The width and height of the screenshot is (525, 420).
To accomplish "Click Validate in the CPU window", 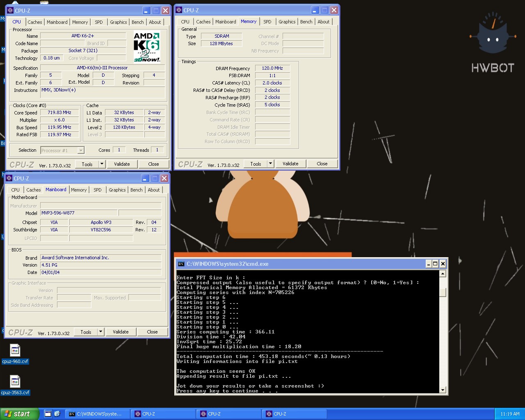I will [x=122, y=164].
